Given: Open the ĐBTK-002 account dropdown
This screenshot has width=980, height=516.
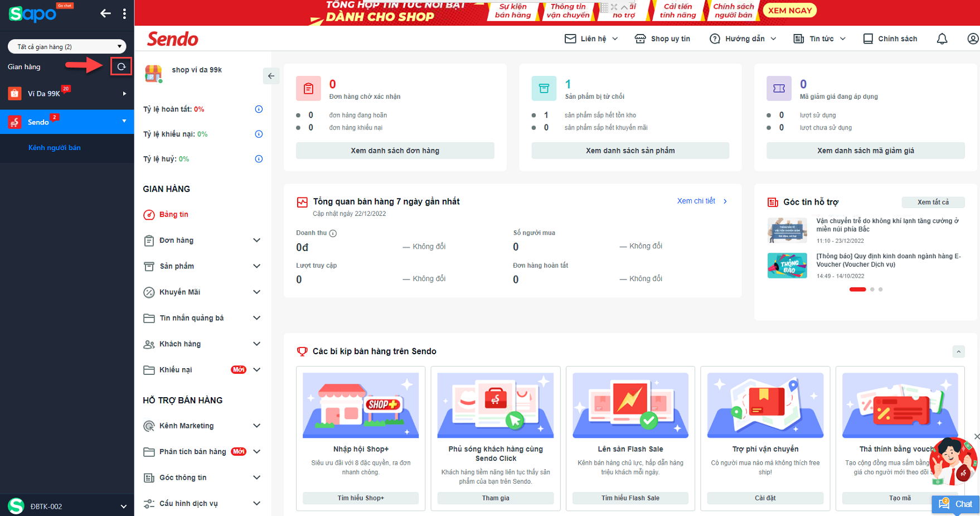Looking at the screenshot, I should tap(123, 507).
